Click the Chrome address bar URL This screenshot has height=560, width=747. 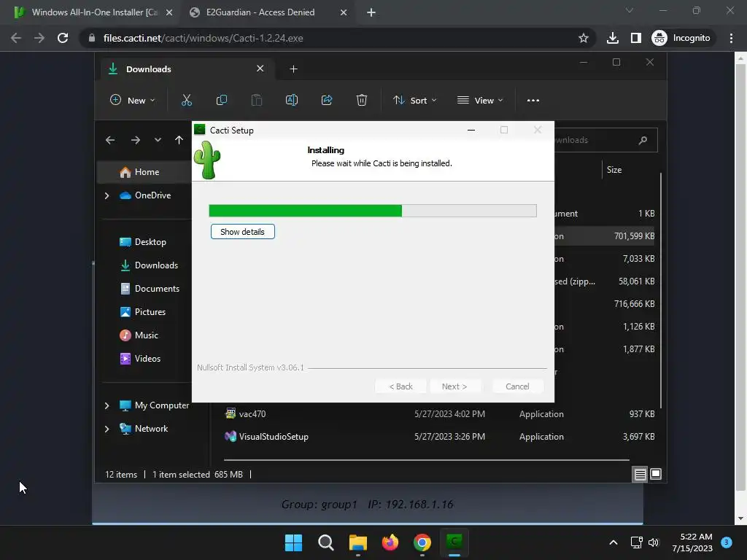(x=204, y=38)
